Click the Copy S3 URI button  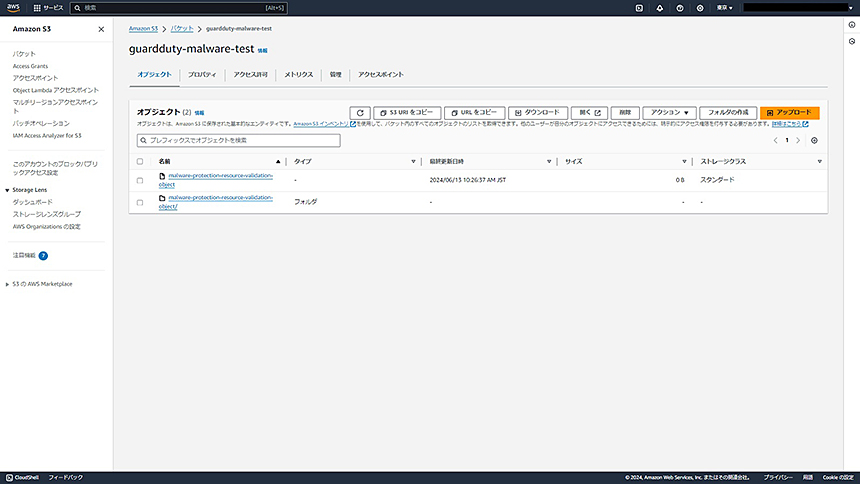407,112
